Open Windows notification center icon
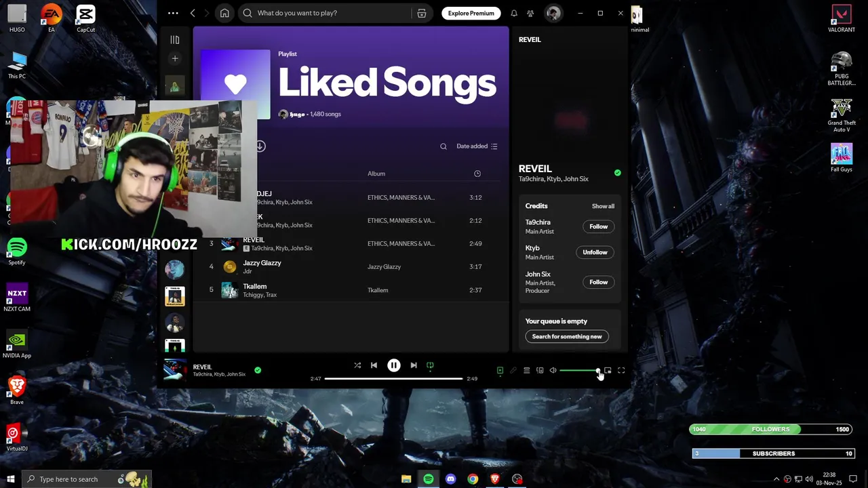This screenshot has width=868, height=488. pos(853,479)
